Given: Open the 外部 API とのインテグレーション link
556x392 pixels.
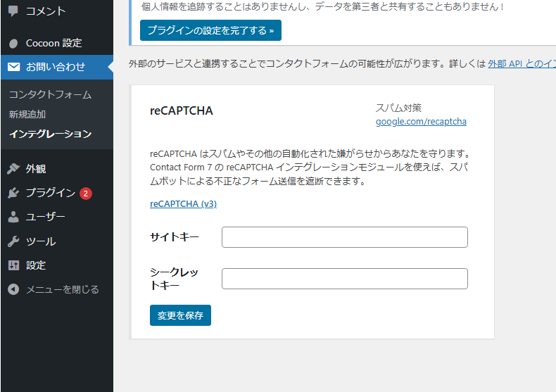Looking at the screenshot, I should (521, 64).
